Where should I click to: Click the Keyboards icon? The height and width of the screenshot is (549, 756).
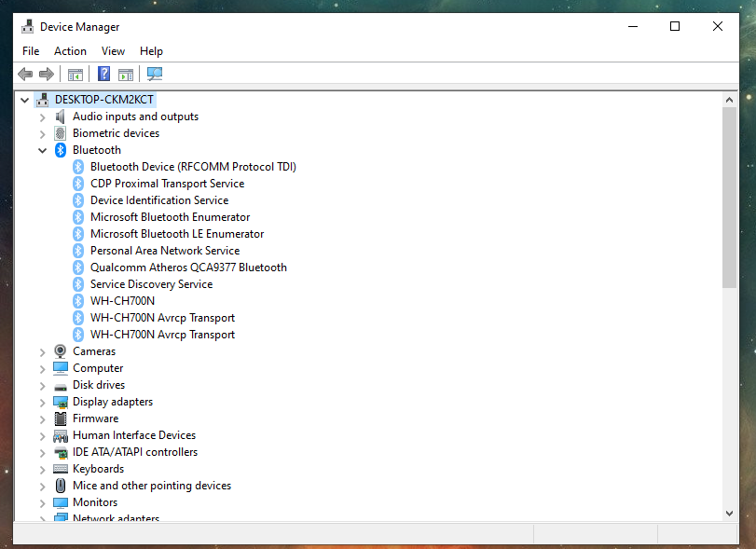[x=61, y=469]
